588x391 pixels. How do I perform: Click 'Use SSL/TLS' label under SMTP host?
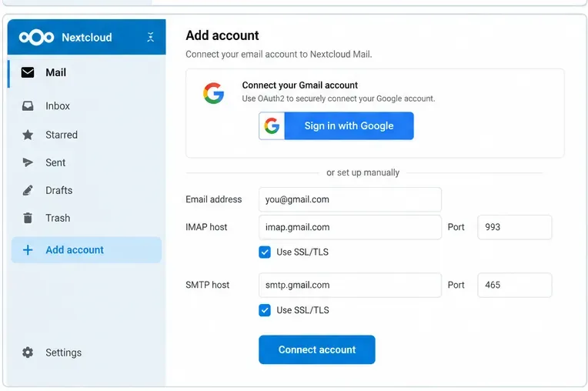pyautogui.click(x=302, y=310)
